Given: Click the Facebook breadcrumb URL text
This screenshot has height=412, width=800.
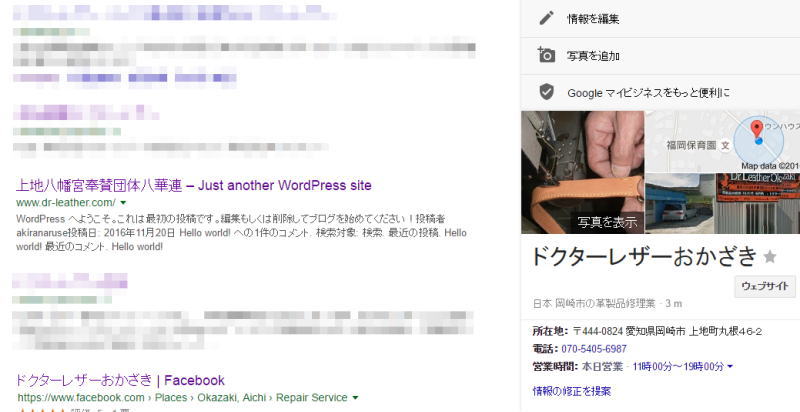Looking at the screenshot, I should [x=182, y=398].
